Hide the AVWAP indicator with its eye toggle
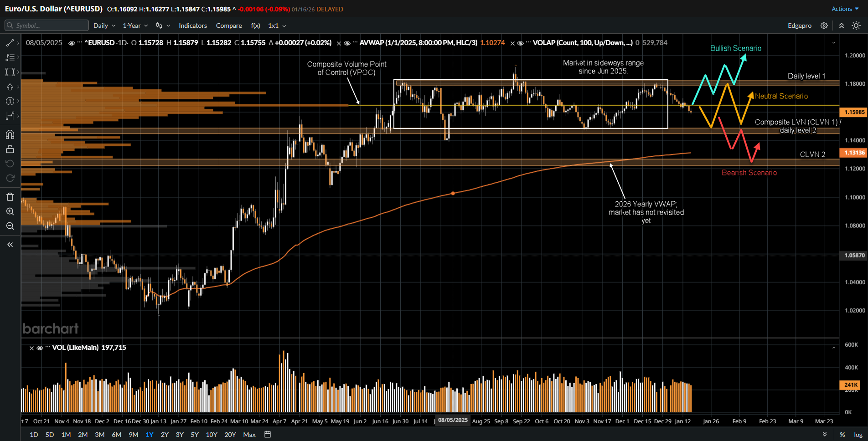The width and height of the screenshot is (868, 441). [348, 43]
